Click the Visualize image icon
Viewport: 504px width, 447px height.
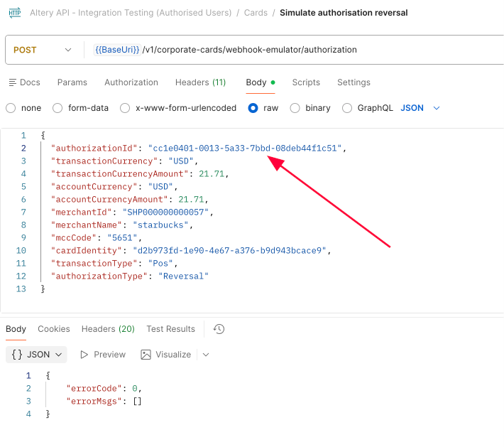146,355
